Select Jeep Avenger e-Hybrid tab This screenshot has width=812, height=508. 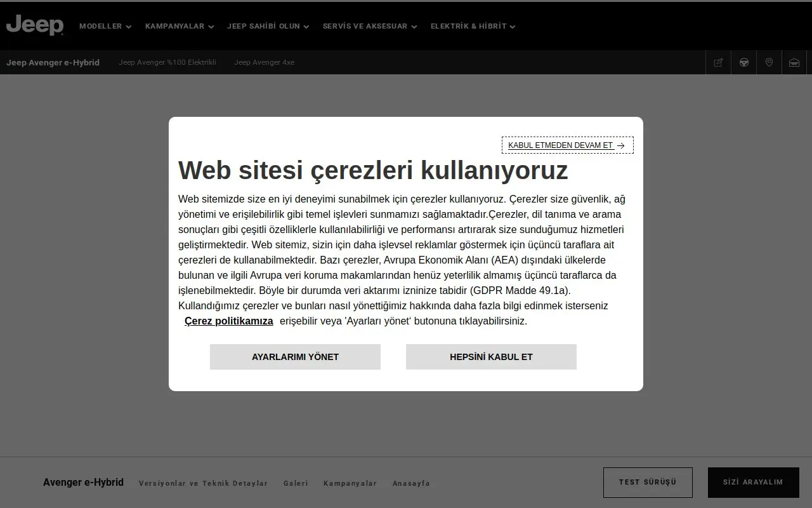pyautogui.click(x=53, y=62)
